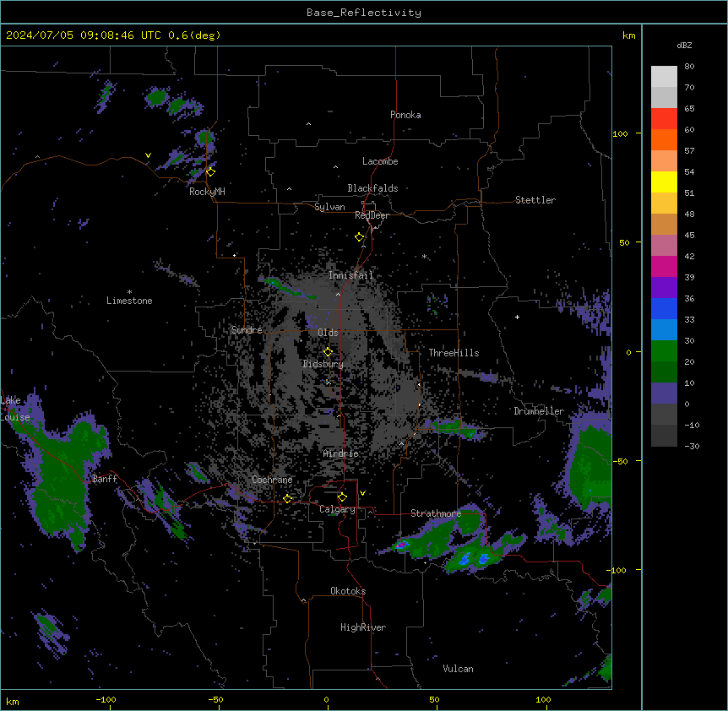Click the Banff label
Screen dimensions: 728x711
click(x=105, y=479)
